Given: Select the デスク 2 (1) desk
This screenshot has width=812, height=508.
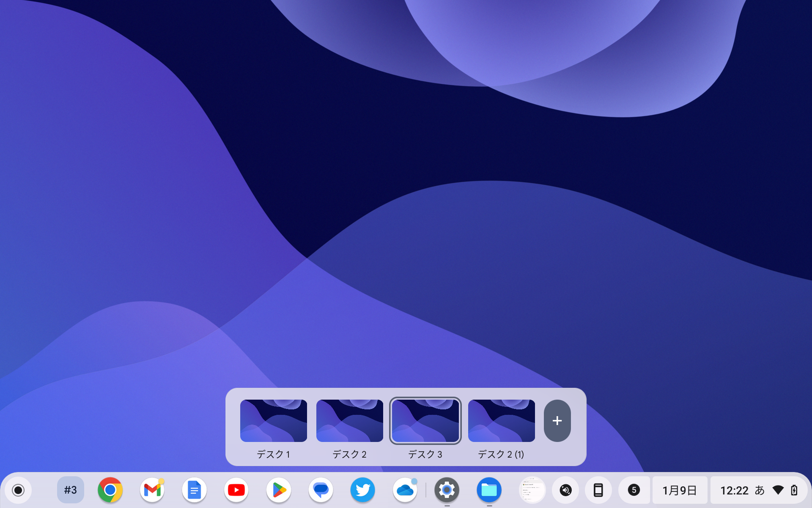Looking at the screenshot, I should coord(502,421).
